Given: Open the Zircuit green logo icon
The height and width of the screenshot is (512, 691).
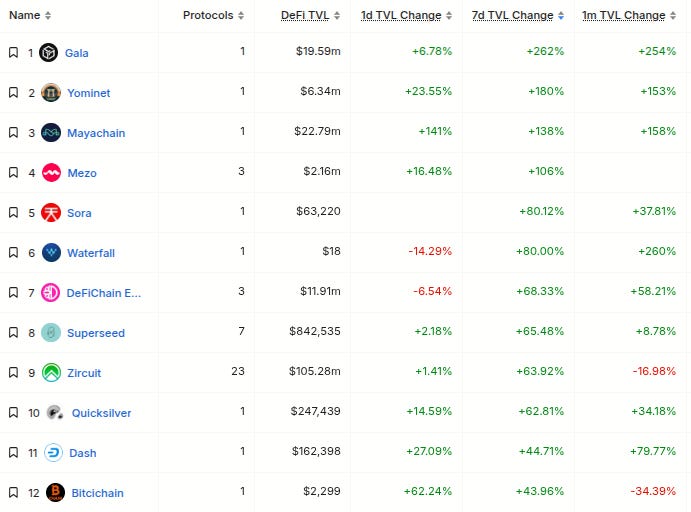Looking at the screenshot, I should pyautogui.click(x=51, y=373).
